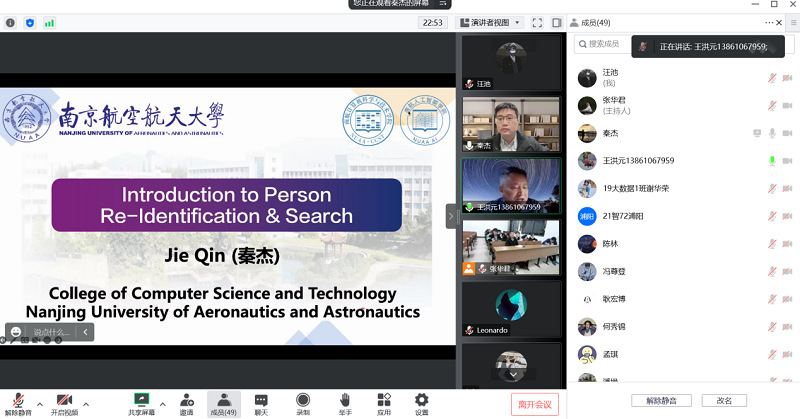Open the 演讲者视图 view dropdown
The width and height of the screenshot is (800, 419).
[x=490, y=22]
